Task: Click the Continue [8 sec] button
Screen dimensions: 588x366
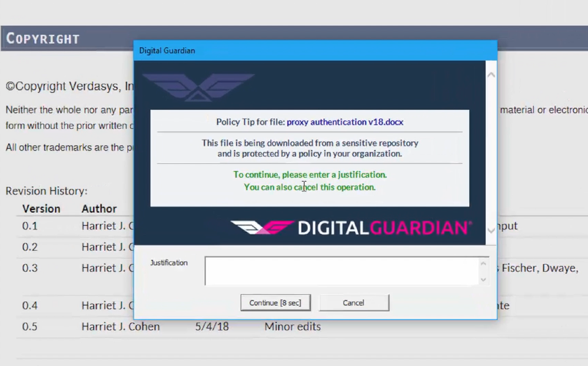Action: click(x=275, y=302)
